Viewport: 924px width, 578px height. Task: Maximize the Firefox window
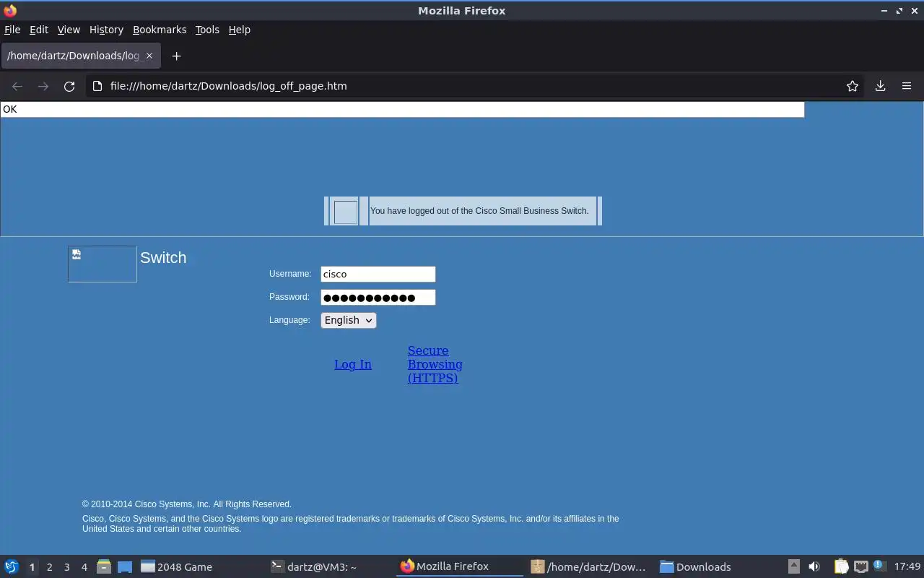899,11
